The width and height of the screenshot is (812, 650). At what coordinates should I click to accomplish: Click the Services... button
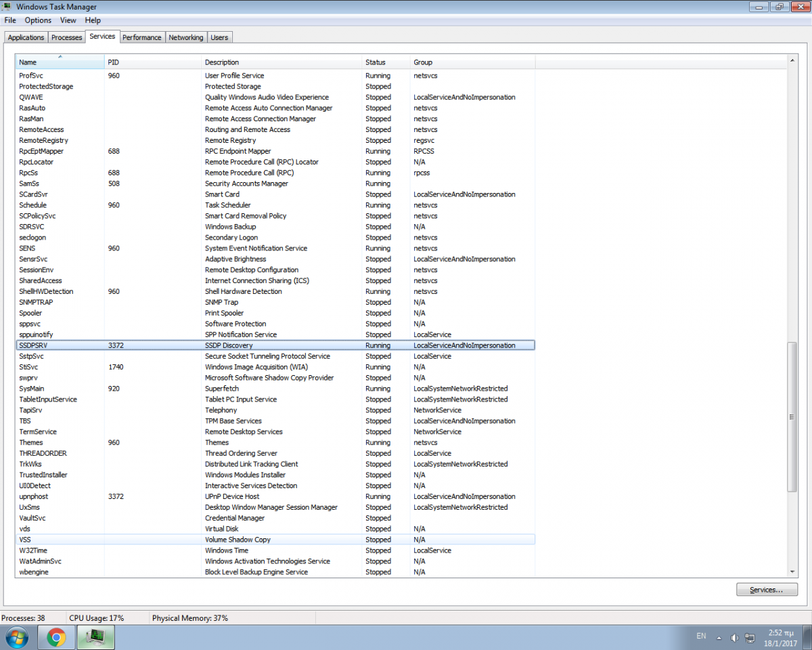coord(767,590)
